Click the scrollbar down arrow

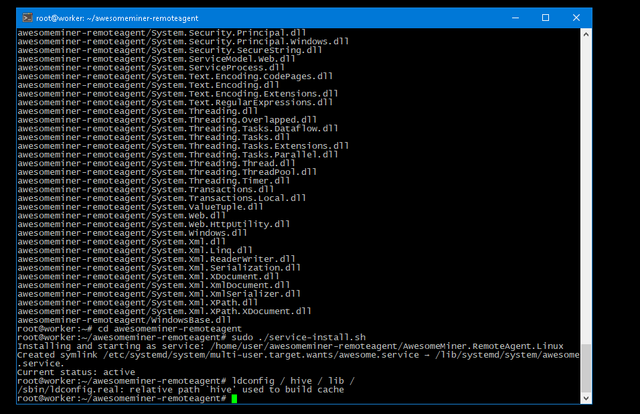coord(586,398)
